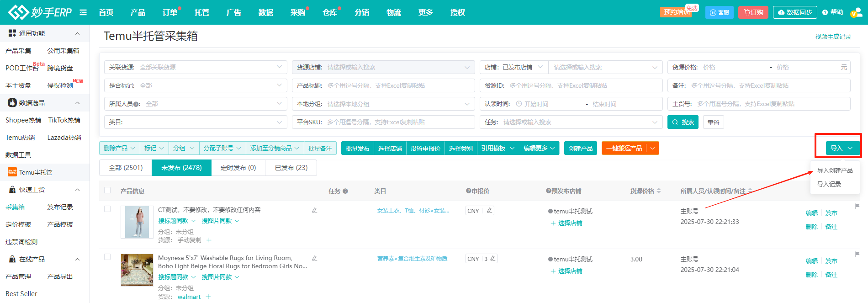Click the question icon before the 预发布店铺 header
This screenshot has height=303, width=868.
tap(548, 191)
